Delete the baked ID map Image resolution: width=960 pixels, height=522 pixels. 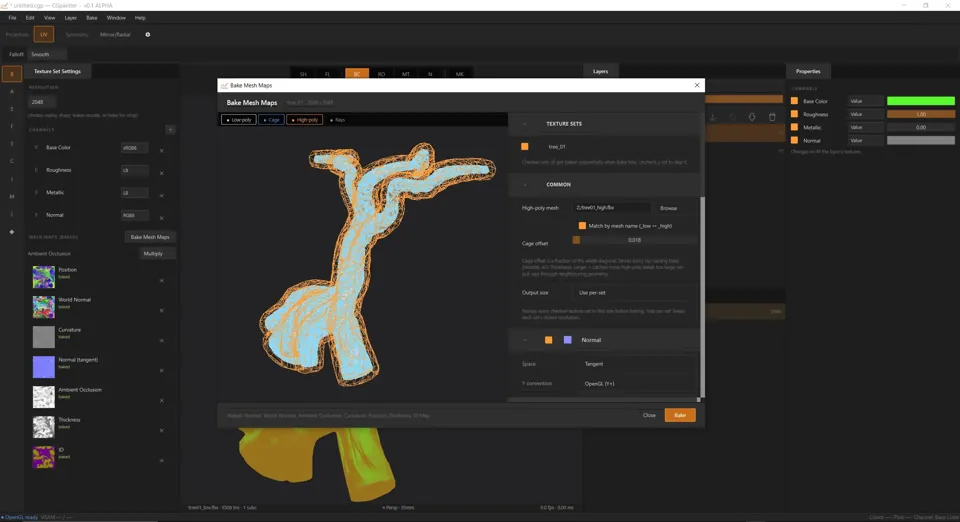coord(162,460)
